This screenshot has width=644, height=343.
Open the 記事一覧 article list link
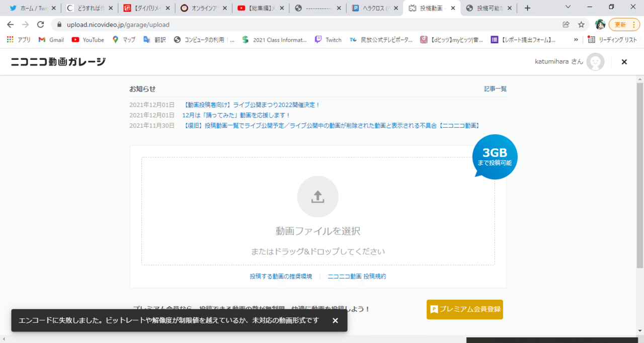pos(495,88)
